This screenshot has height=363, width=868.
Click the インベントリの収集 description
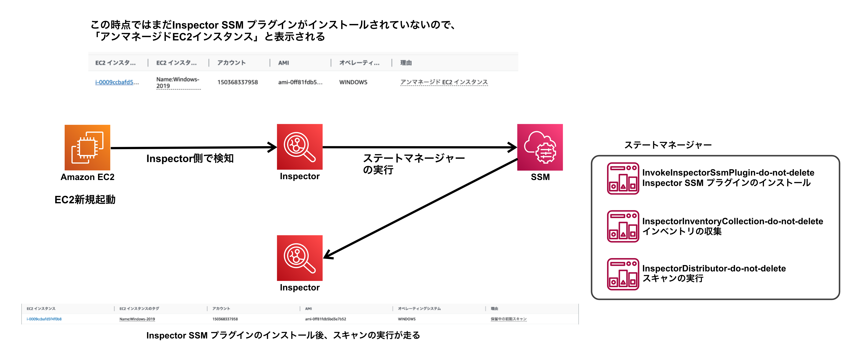coord(682,231)
